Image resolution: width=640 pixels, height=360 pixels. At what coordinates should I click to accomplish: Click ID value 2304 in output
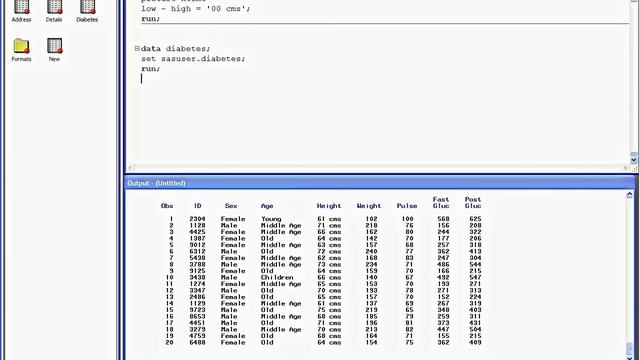(197, 219)
